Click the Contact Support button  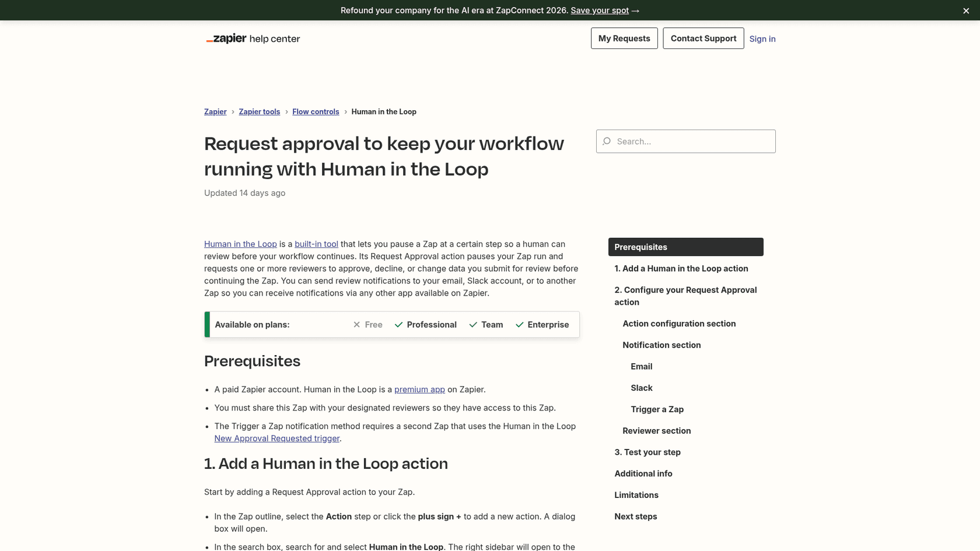[x=703, y=38]
